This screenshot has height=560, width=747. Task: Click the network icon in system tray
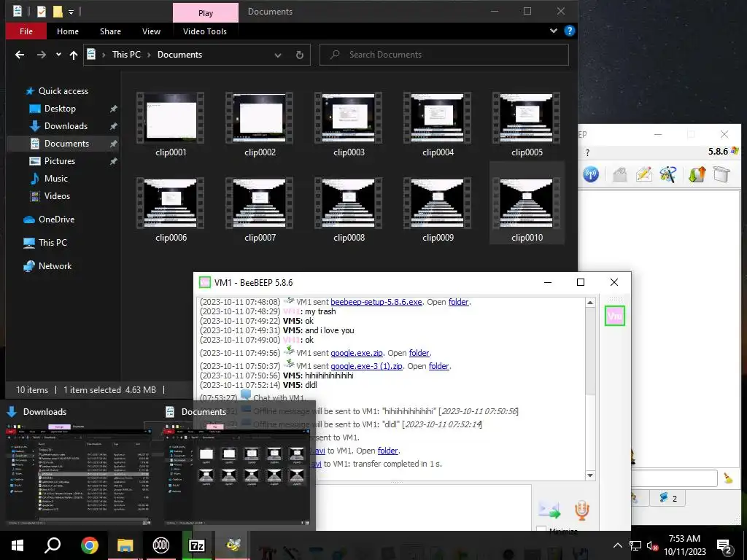[x=635, y=545]
